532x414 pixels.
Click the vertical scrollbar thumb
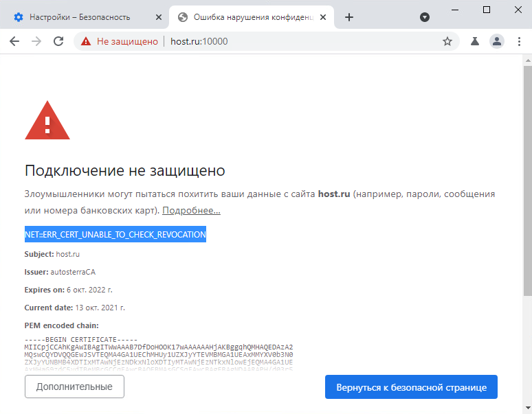pyautogui.click(x=528, y=181)
